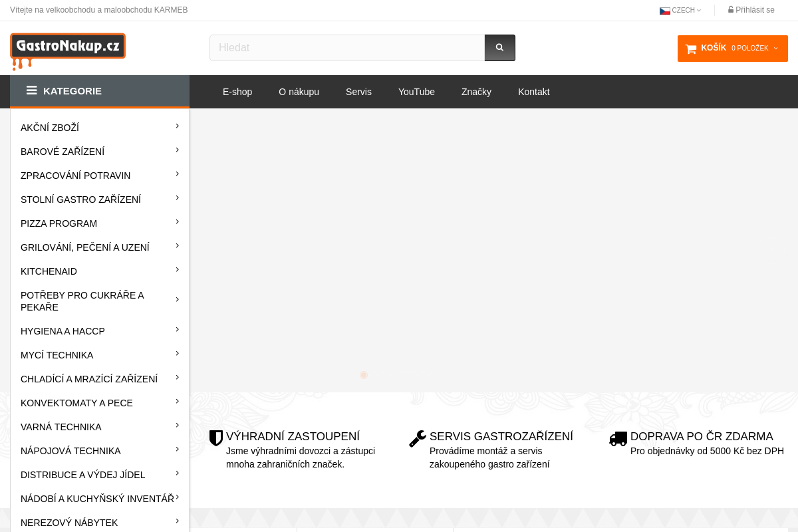The height and width of the screenshot is (532, 798).
Task: Open the E-shop menu item
Action: click(x=237, y=92)
